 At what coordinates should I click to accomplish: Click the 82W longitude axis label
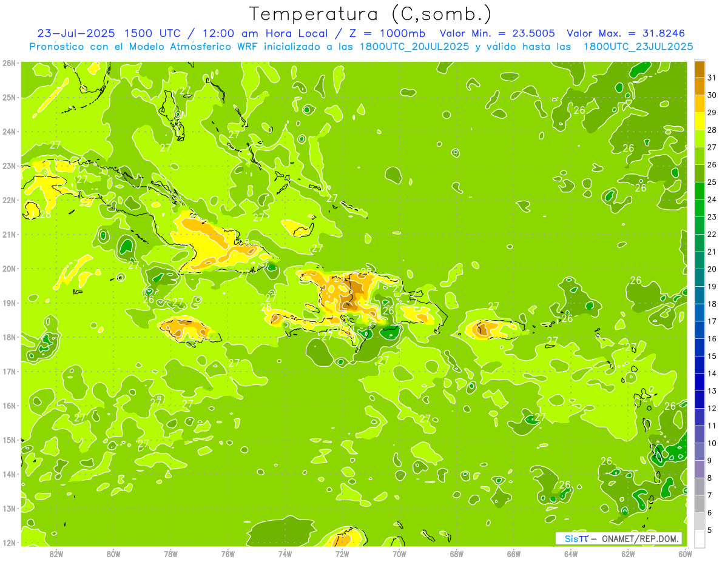[x=56, y=554]
